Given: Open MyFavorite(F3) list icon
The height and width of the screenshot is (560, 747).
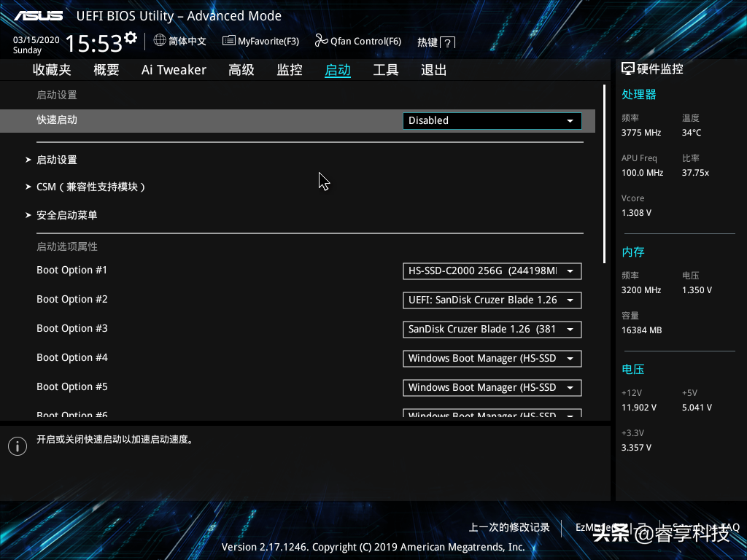Looking at the screenshot, I should [228, 41].
